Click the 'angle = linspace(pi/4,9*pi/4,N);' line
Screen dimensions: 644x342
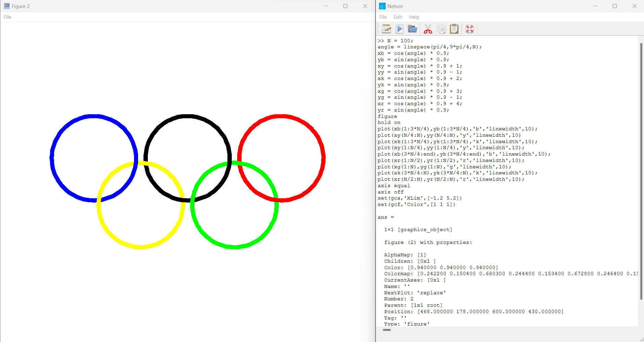coord(430,47)
